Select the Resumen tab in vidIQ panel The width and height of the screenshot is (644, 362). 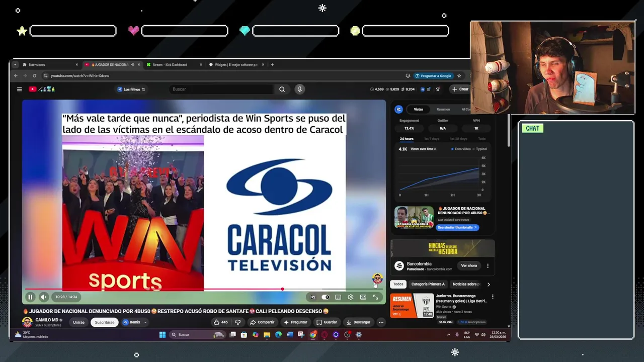[x=443, y=109]
